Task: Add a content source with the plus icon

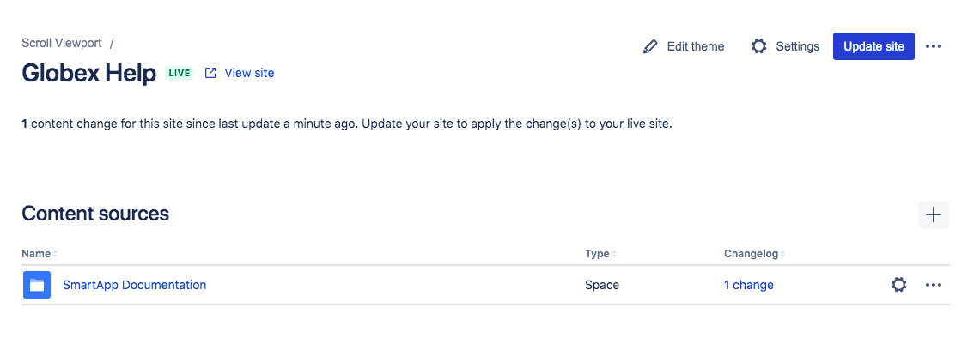Action: point(934,214)
